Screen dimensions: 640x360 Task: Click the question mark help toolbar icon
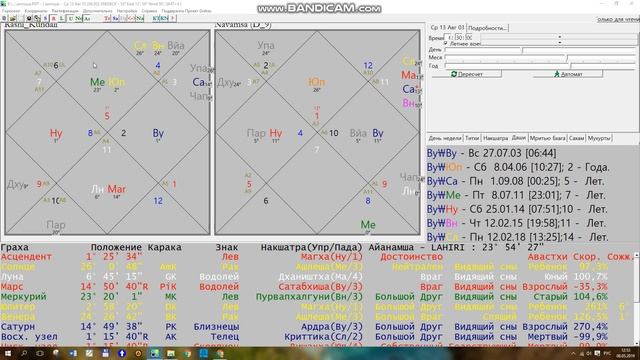coord(173,18)
